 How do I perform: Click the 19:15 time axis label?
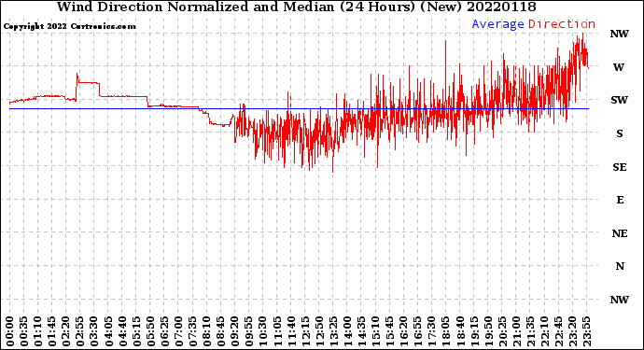[474, 331]
